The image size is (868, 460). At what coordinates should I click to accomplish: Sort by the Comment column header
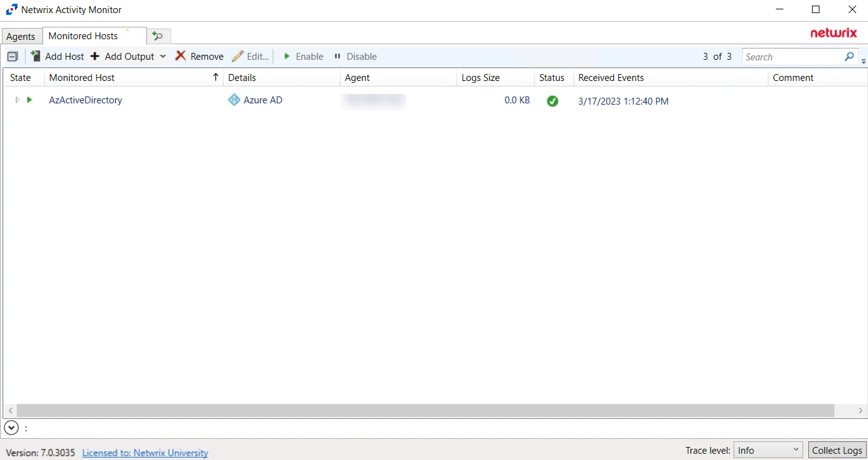click(818, 78)
